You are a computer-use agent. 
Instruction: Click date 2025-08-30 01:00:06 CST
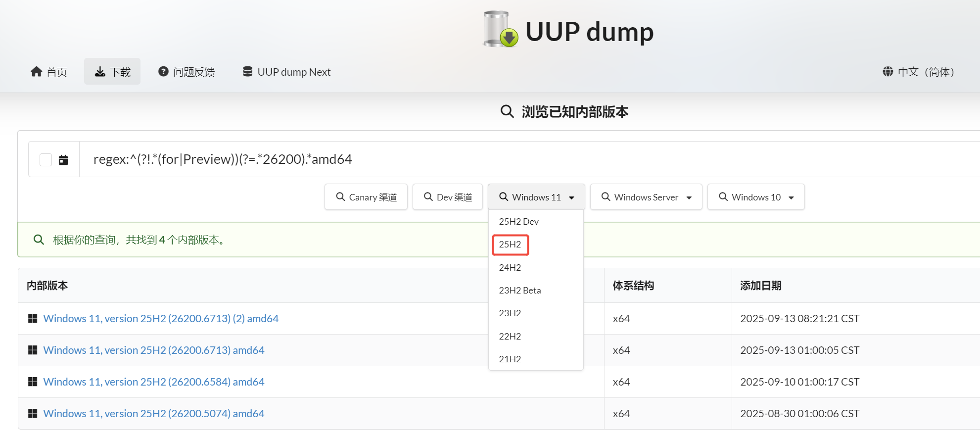pyautogui.click(x=800, y=413)
